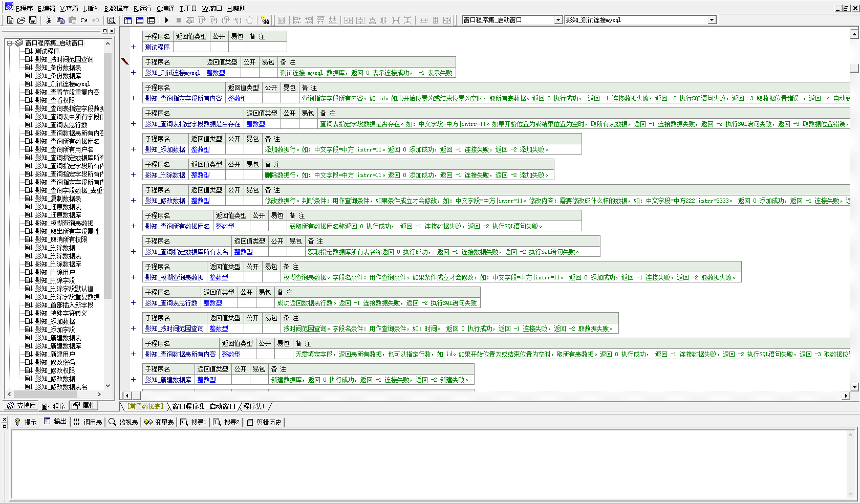Collapse the 窗口程序集_启动窗口 tree node
Image resolution: width=860 pixels, height=504 pixels.
[x=9, y=43]
